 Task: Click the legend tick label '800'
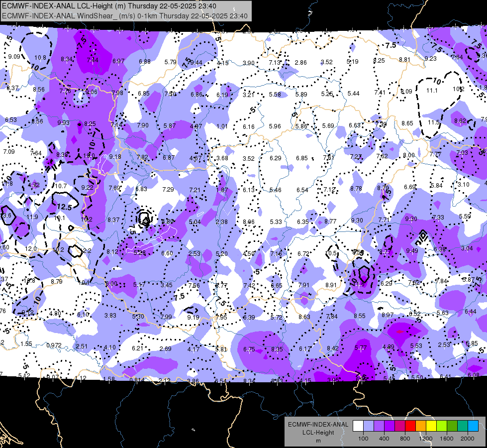click(405, 439)
